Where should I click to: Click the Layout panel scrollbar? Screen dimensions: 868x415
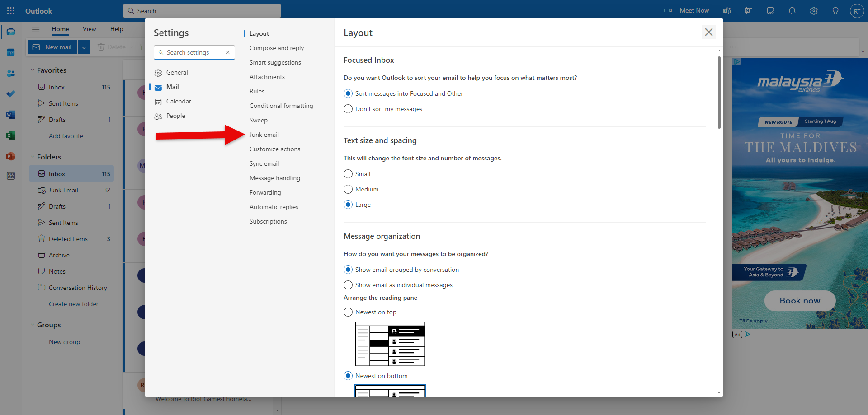click(x=719, y=93)
